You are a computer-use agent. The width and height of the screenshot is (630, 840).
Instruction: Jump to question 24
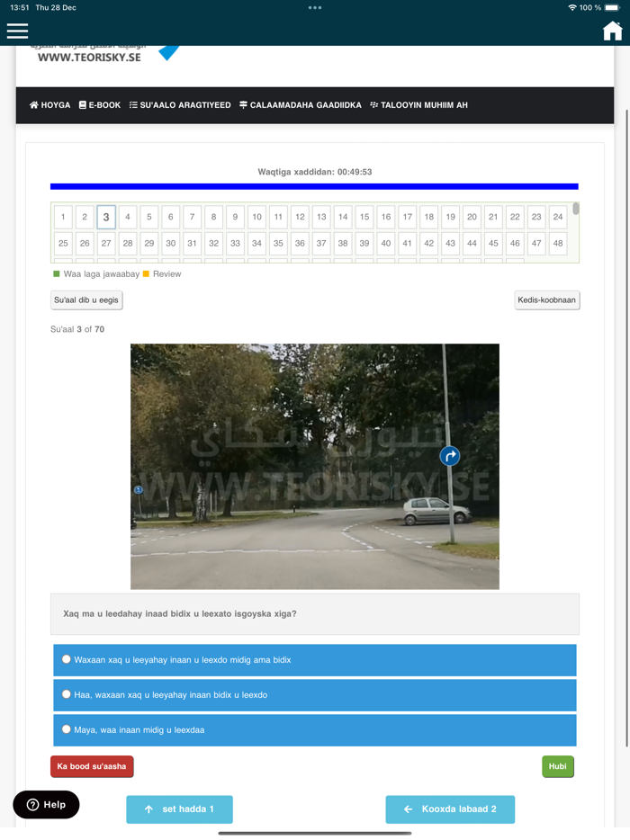[x=558, y=217]
